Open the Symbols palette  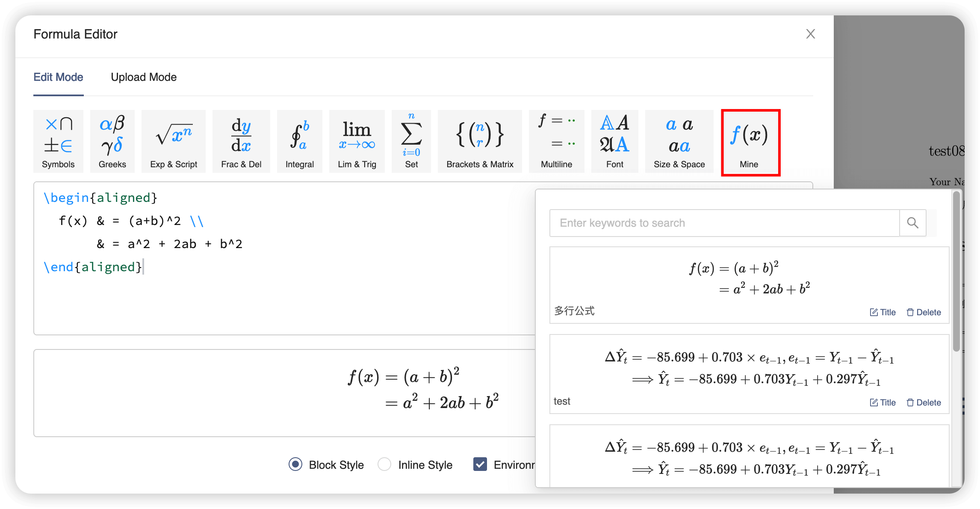[58, 141]
